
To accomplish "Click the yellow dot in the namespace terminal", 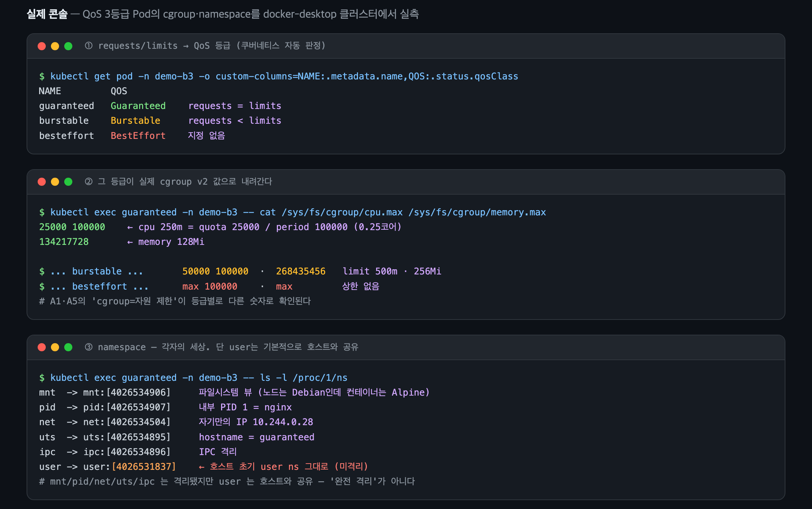I will (x=55, y=347).
